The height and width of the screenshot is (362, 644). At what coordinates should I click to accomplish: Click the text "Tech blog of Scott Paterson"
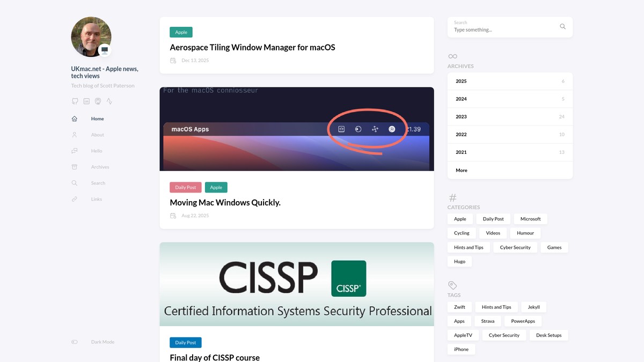pyautogui.click(x=103, y=86)
